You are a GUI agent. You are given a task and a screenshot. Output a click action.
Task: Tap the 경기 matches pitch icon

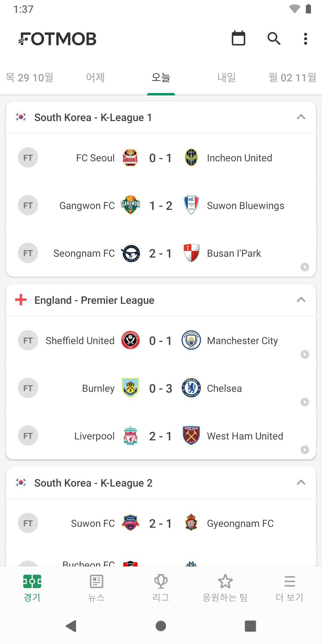coord(32,581)
